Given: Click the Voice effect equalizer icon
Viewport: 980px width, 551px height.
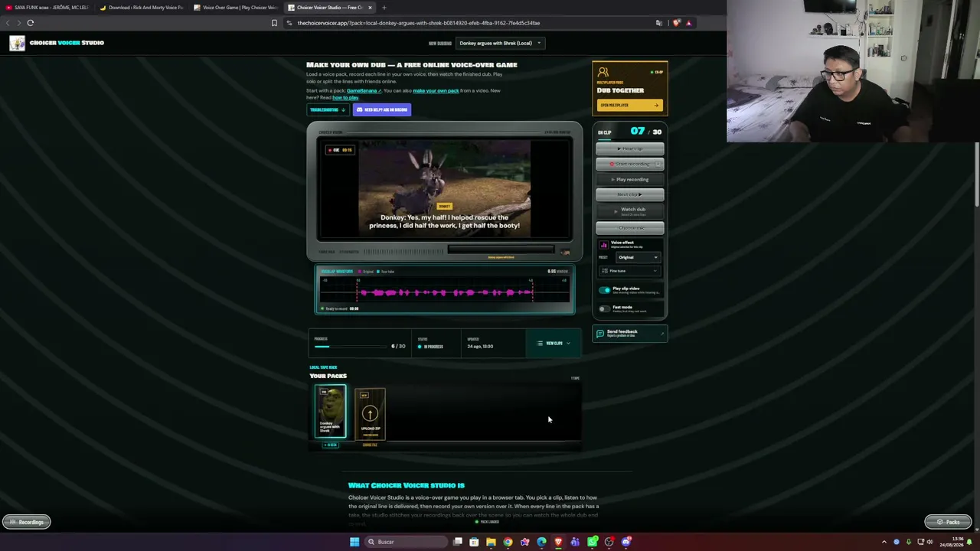Looking at the screenshot, I should point(603,245).
